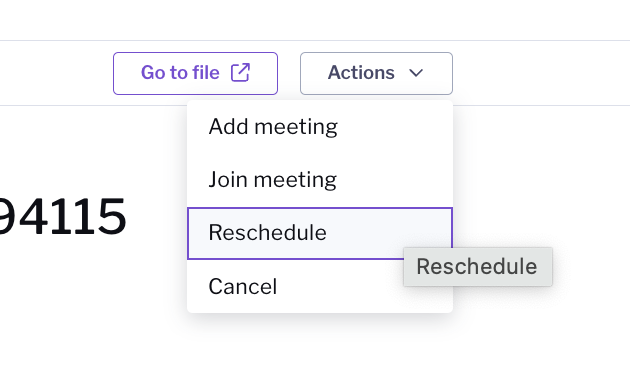Pick the first option, Add meeting

coord(320,127)
